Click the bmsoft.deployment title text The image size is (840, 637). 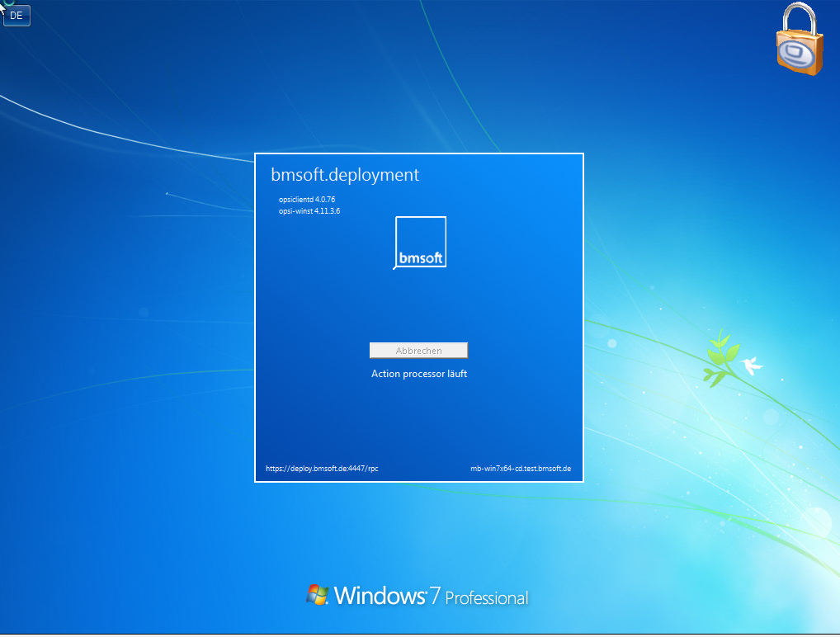coord(345,175)
